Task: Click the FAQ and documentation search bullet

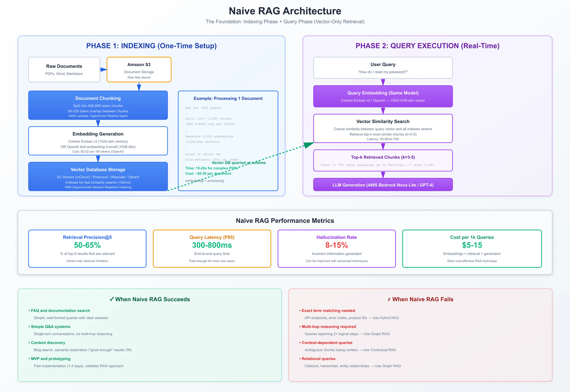Action: (59, 311)
